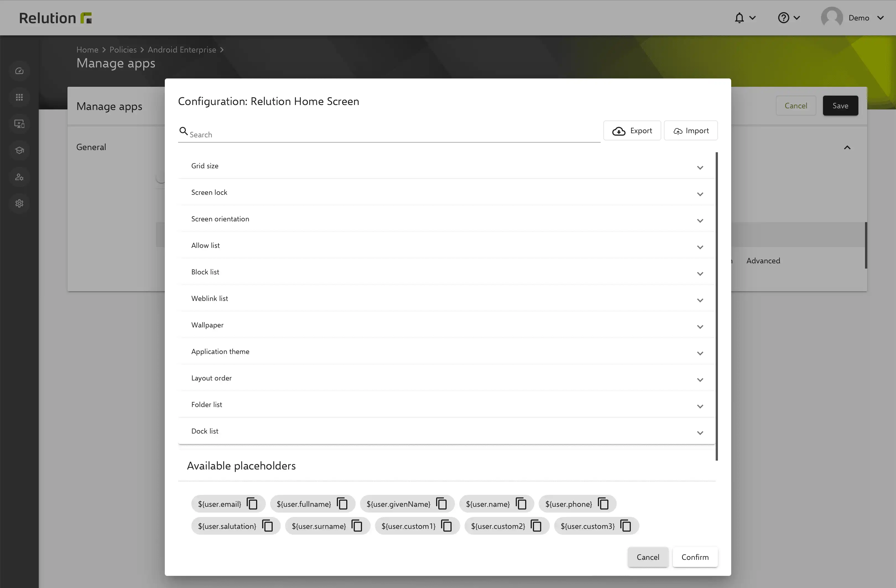Open the education sidebar icon
The width and height of the screenshot is (896, 588).
19,151
